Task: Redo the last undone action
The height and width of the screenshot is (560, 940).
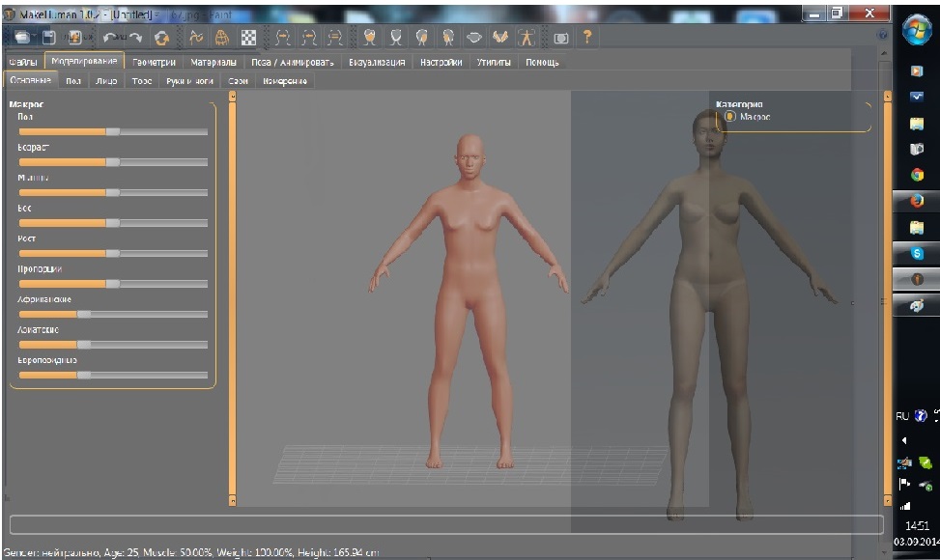Action: (x=135, y=37)
